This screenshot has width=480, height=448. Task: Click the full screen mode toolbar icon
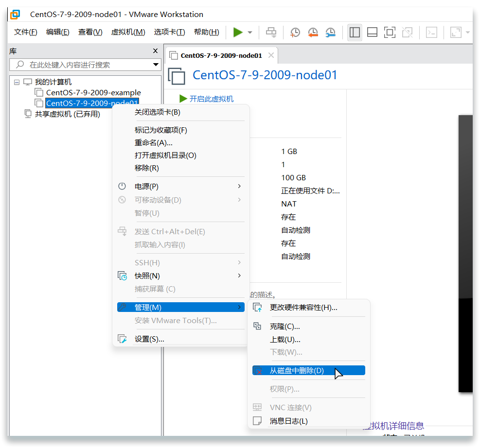click(390, 32)
